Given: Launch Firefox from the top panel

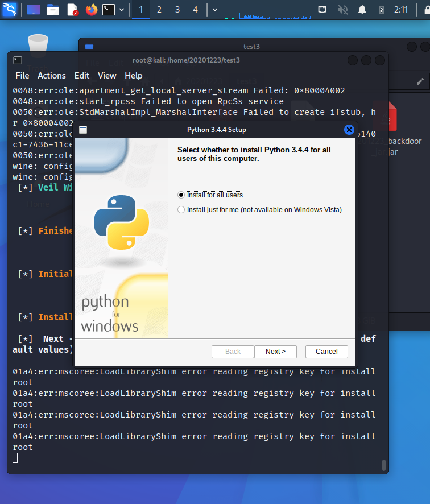Looking at the screenshot, I should point(92,10).
